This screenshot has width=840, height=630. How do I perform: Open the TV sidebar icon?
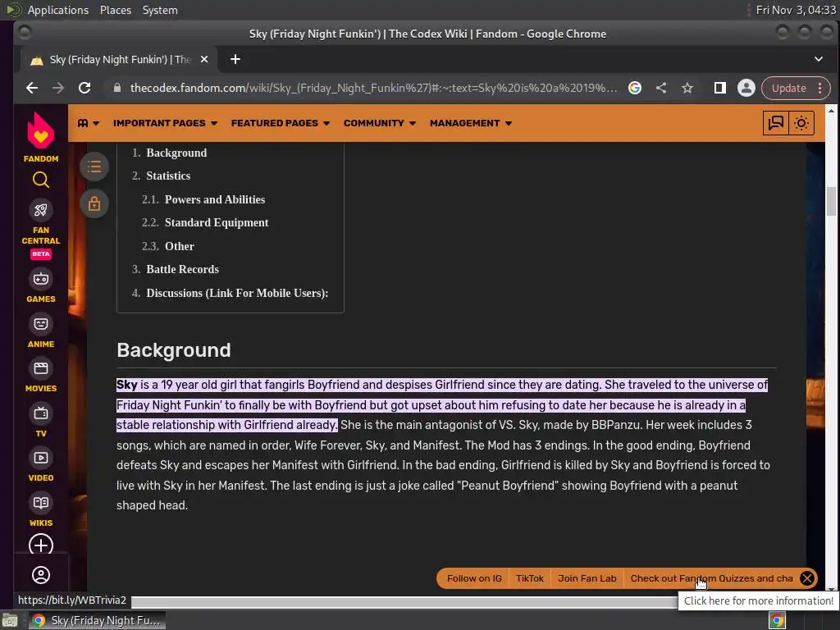coord(41,413)
